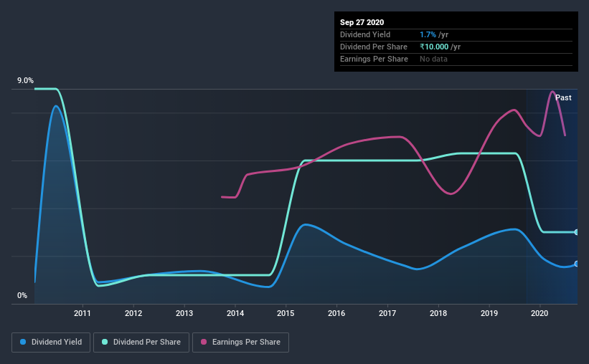Screen dimensions: 589x364
Task: Click the 1.7% dividend yield value
Action: 428,34
